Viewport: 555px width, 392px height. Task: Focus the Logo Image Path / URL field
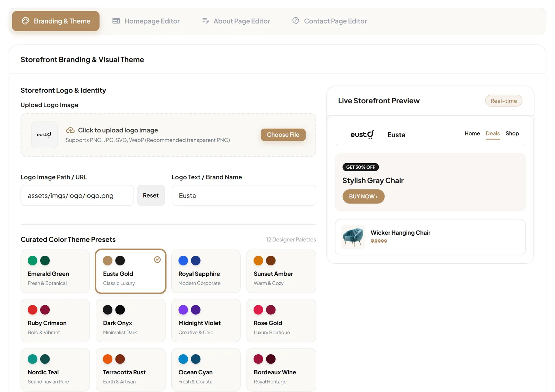pos(77,195)
